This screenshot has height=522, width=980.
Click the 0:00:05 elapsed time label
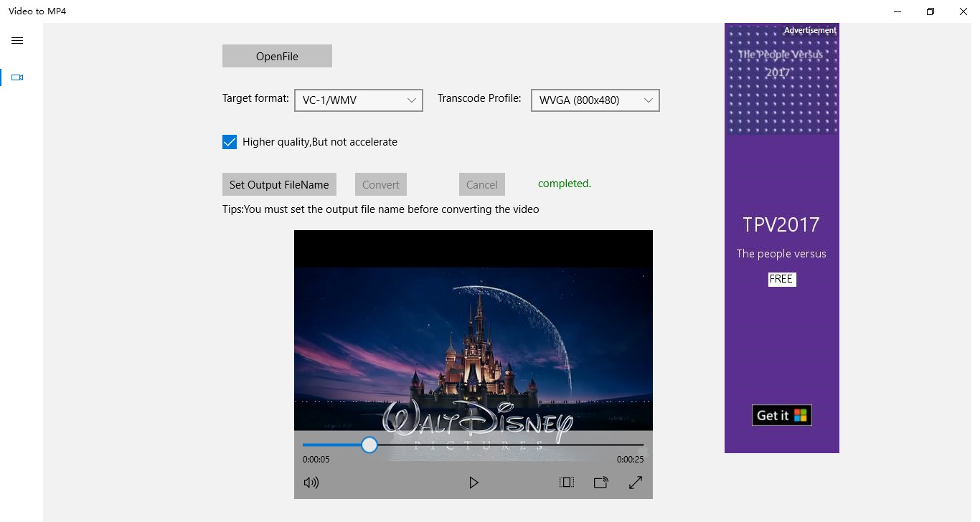coord(316,460)
